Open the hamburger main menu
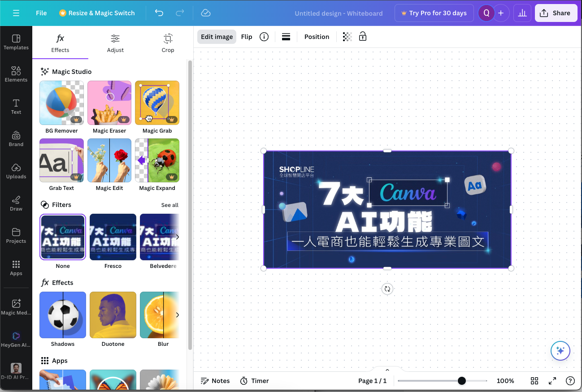Viewport: 582px width, 392px height. (16, 13)
